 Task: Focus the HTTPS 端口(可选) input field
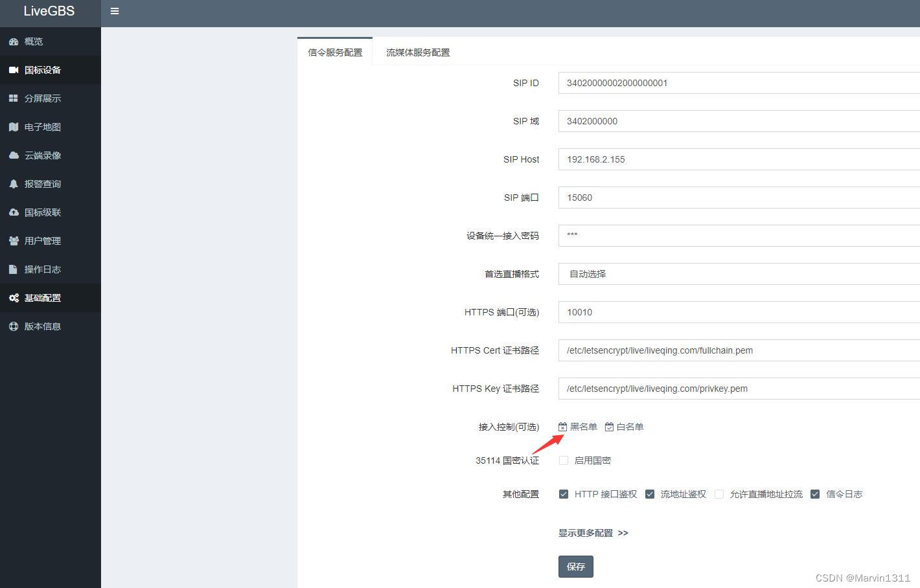click(x=739, y=312)
